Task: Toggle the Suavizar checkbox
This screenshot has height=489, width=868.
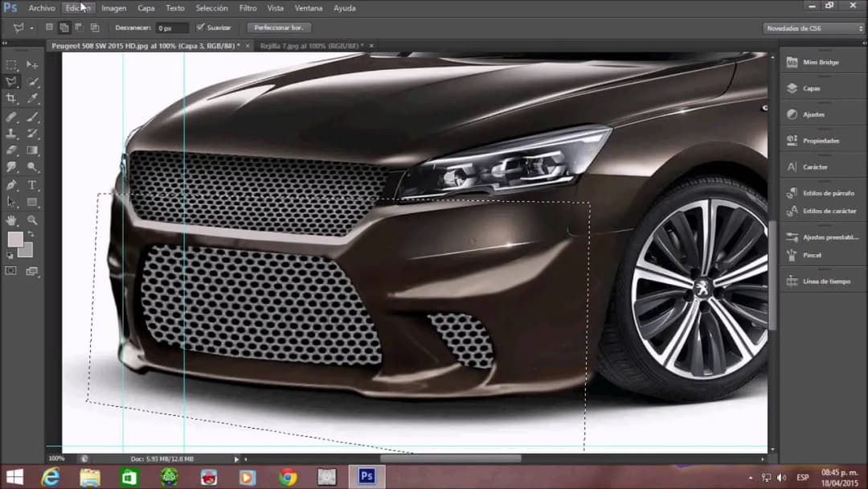Action: tap(201, 27)
